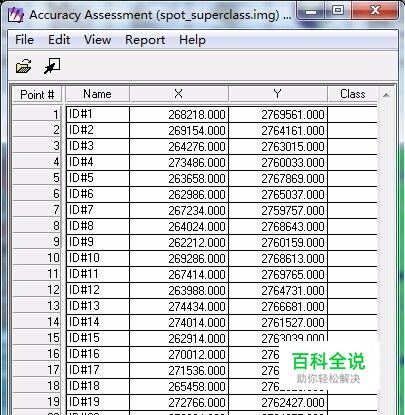Click the Class column header
This screenshot has width=405, height=415.
353,94
